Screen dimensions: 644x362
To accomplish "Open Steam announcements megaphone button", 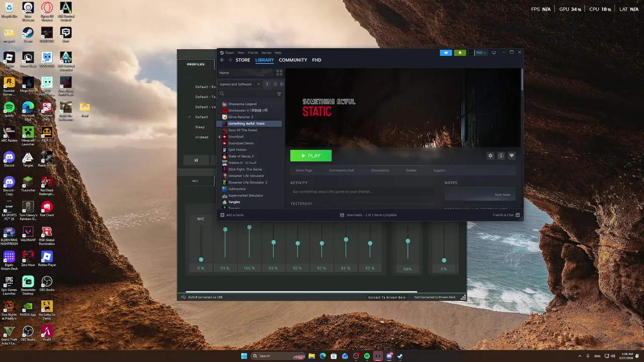I will click(446, 52).
